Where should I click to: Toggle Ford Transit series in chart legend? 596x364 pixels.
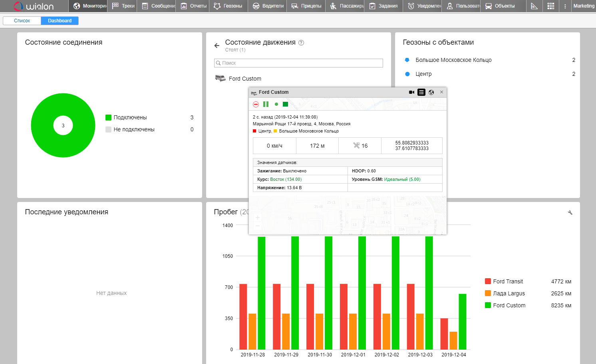click(508, 281)
